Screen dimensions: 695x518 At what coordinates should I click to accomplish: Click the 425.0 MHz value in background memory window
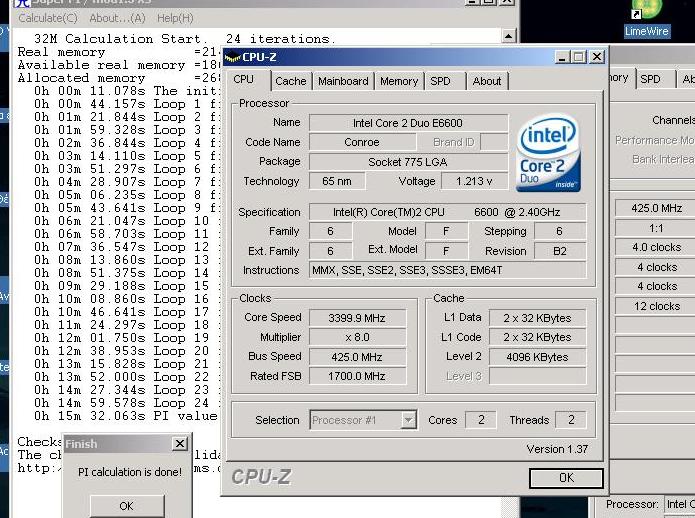point(656,208)
